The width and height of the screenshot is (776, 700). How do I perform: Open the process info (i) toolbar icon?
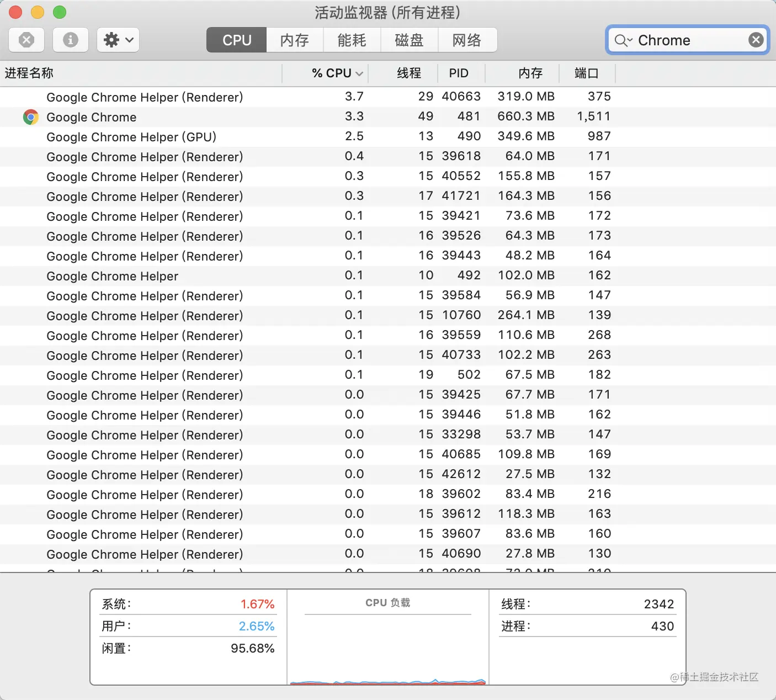(71, 40)
